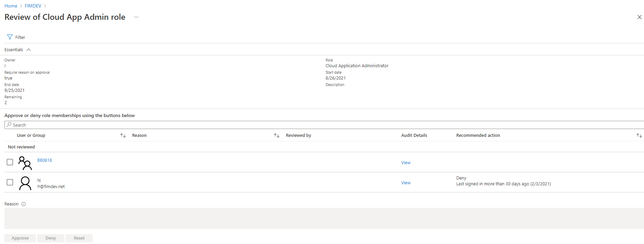Viewport: 644px width, 244px height.
Task: Select the checkbox for n@fimdev.net
Action: pos(10,182)
